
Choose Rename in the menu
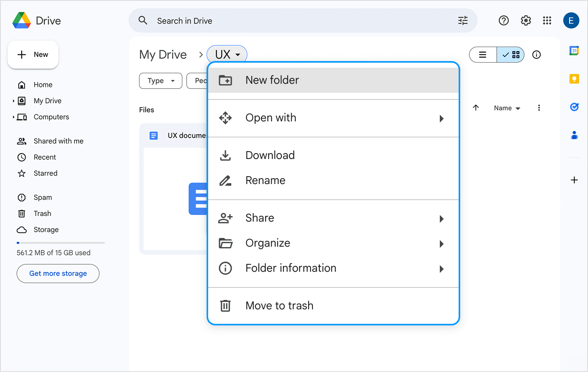[333, 181]
